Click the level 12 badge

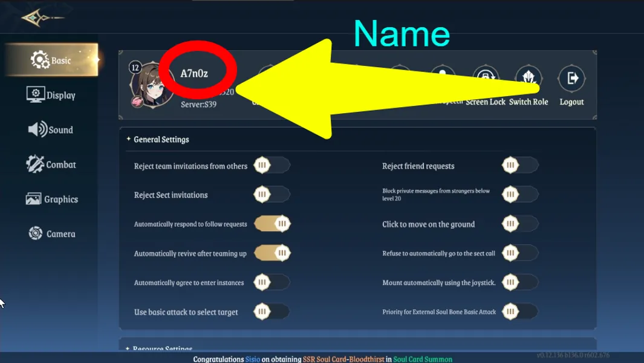coord(135,67)
